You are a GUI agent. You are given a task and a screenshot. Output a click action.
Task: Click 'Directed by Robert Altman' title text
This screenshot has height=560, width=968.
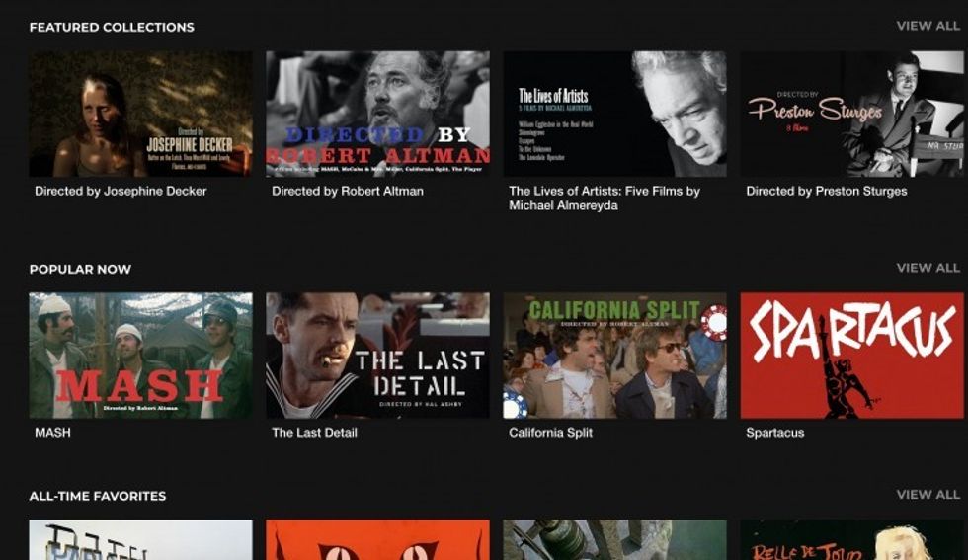click(x=348, y=191)
